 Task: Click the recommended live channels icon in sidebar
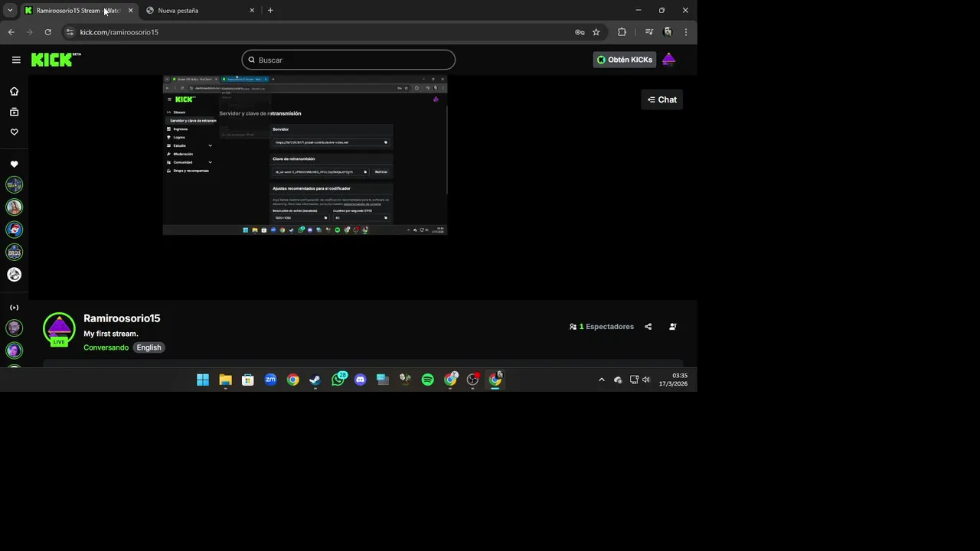point(14,308)
